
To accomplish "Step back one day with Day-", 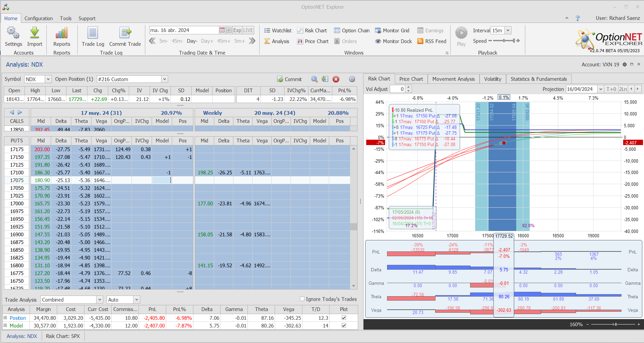I will point(192,41).
